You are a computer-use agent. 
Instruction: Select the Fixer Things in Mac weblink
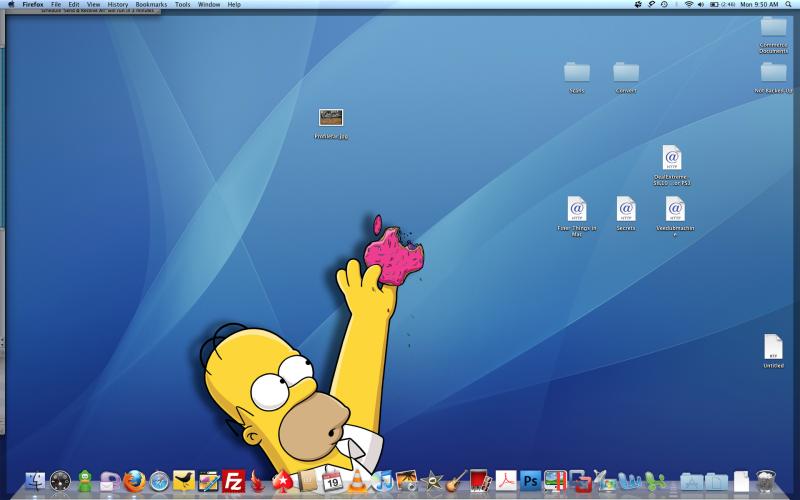[577, 209]
